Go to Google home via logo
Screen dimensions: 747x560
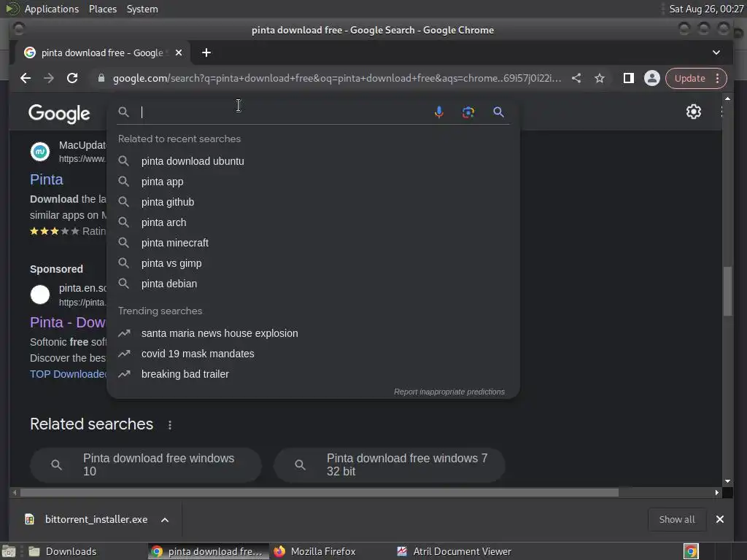(x=59, y=113)
